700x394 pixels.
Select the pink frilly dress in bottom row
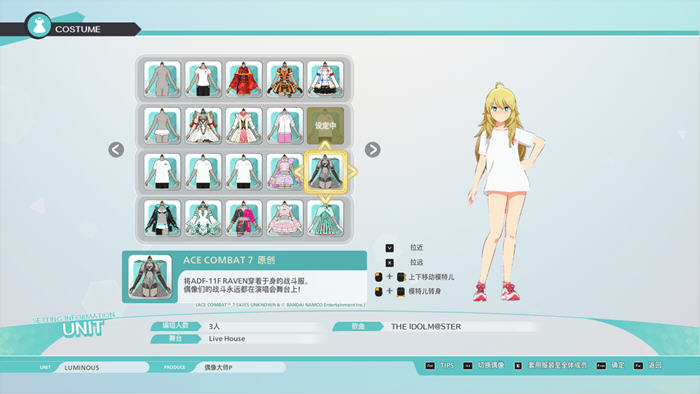pos(285,218)
